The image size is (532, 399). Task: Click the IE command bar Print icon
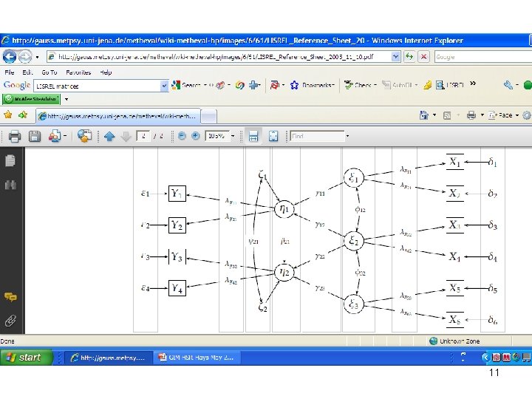point(471,116)
